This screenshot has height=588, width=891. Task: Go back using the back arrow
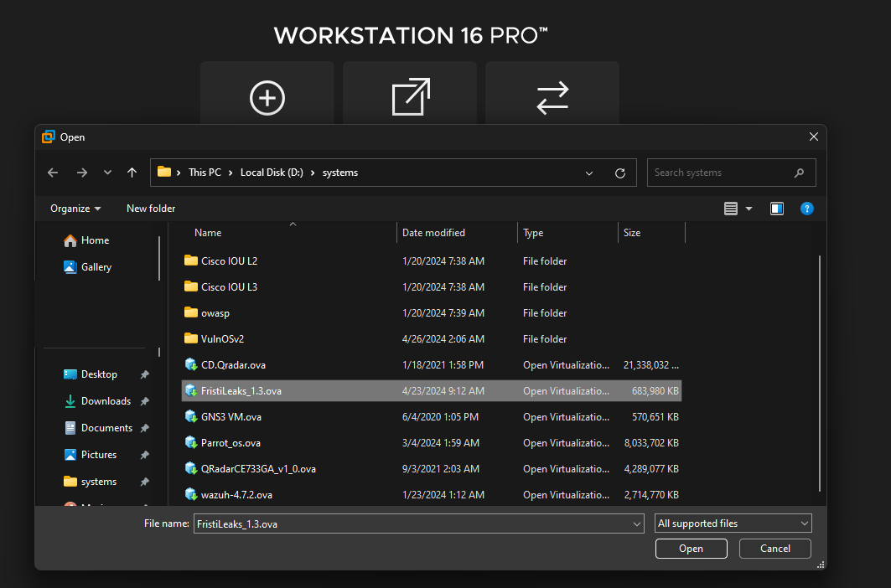(x=53, y=173)
